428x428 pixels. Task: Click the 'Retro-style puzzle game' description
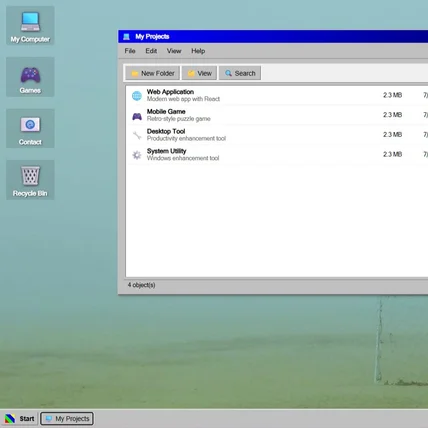coord(178,119)
